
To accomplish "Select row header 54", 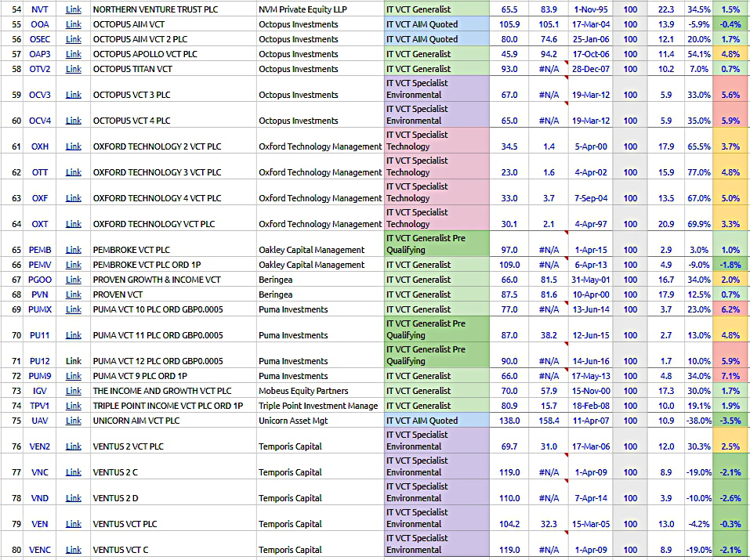I will point(12,9).
